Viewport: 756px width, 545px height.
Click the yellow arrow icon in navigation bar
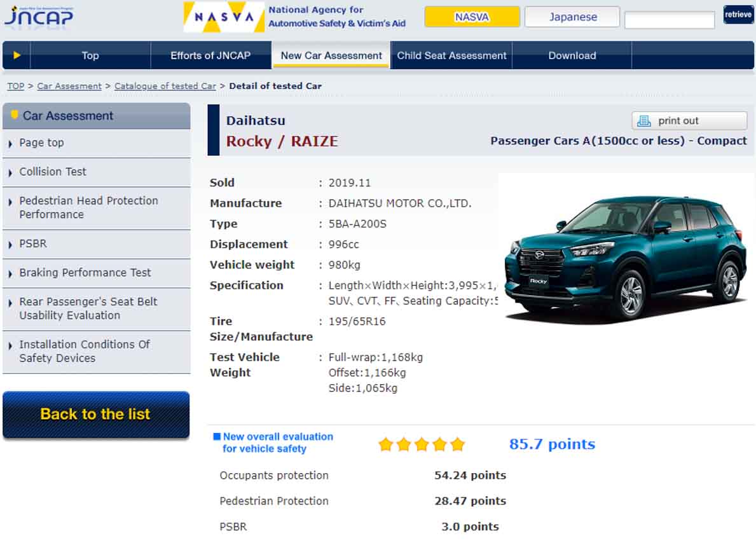17,55
